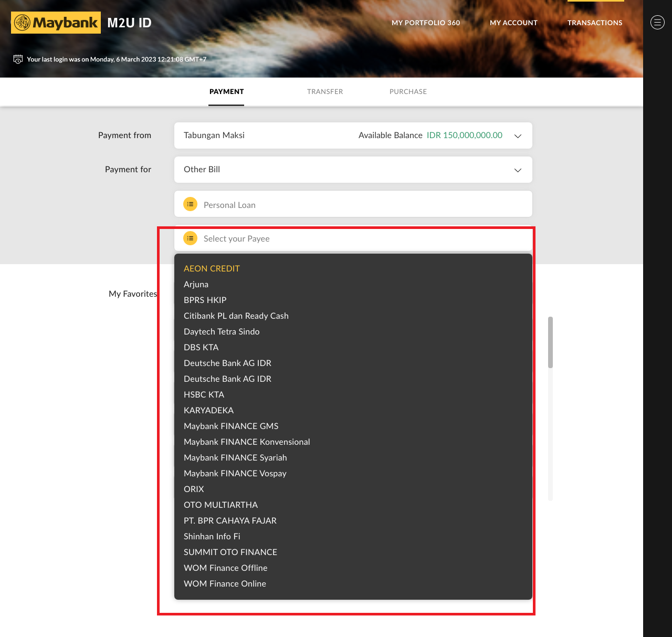Open MY PORTFOLIO 360 menu
Viewport: 672px width, 637px height.
[x=426, y=23]
